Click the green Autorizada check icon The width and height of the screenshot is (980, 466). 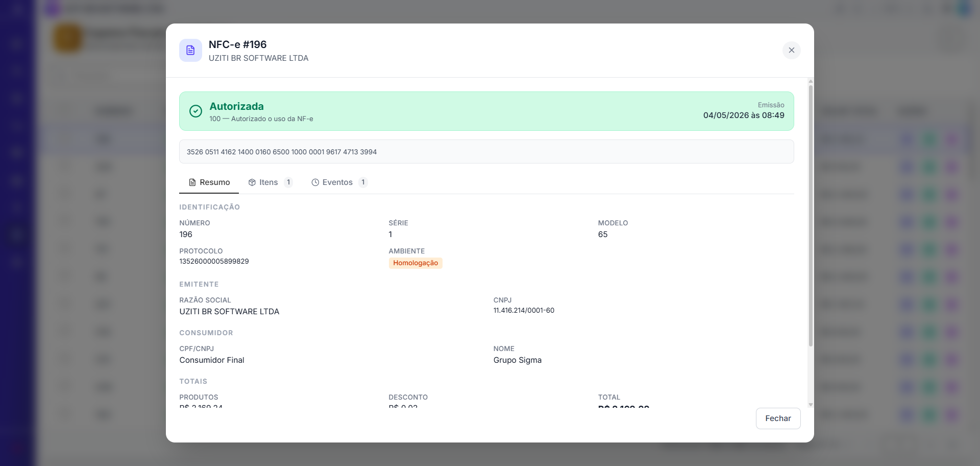point(195,111)
